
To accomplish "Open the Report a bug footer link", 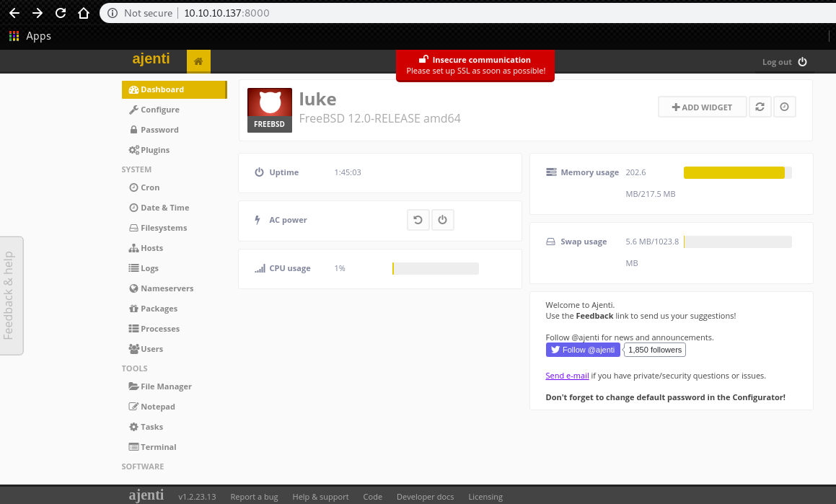I will click(x=254, y=497).
